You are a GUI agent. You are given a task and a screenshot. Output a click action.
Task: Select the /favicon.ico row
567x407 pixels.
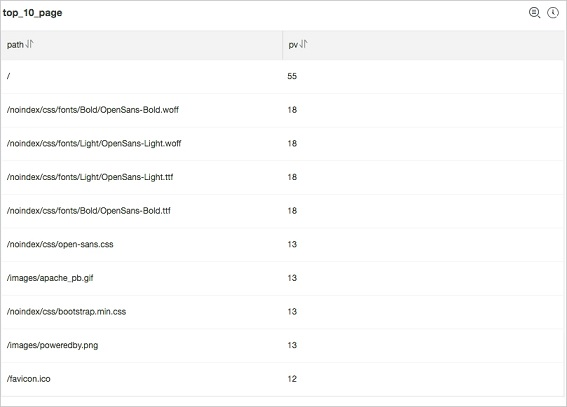(283, 379)
